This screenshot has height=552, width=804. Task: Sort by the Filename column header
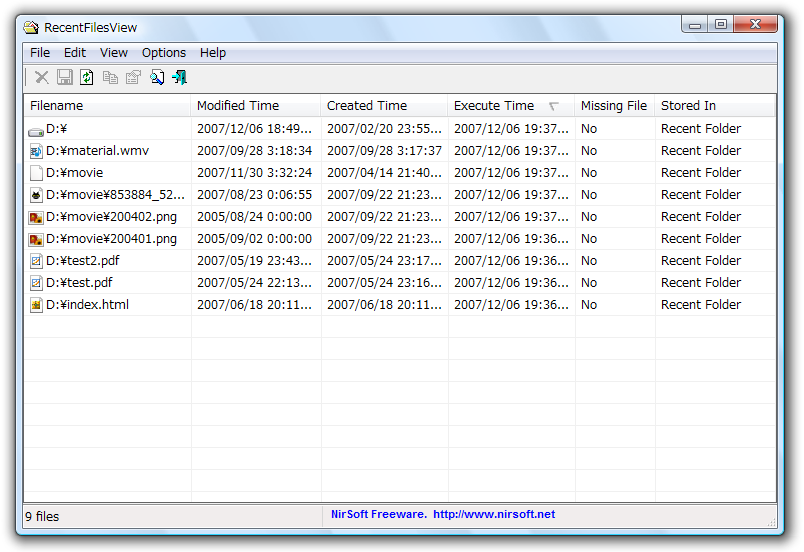[x=107, y=106]
